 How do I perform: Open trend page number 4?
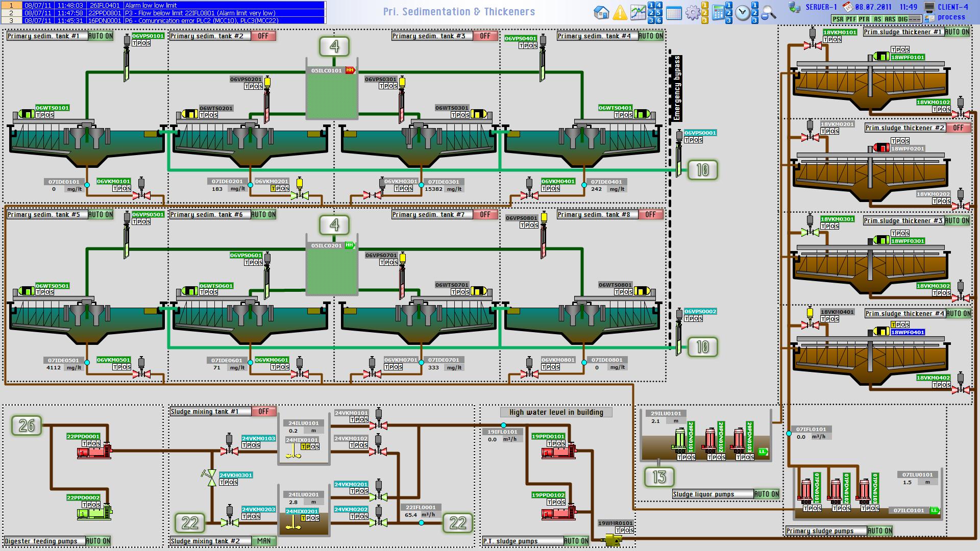coord(659,5)
